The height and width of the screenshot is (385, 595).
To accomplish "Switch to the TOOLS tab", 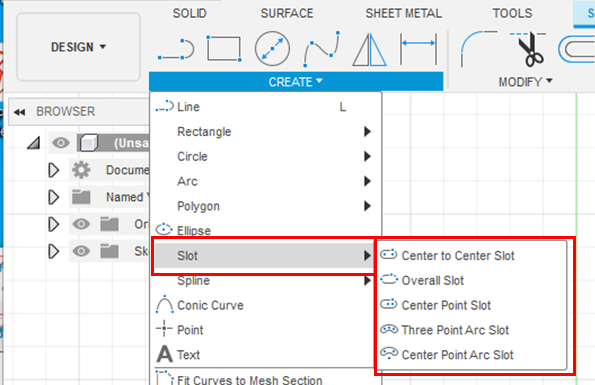I will (512, 13).
